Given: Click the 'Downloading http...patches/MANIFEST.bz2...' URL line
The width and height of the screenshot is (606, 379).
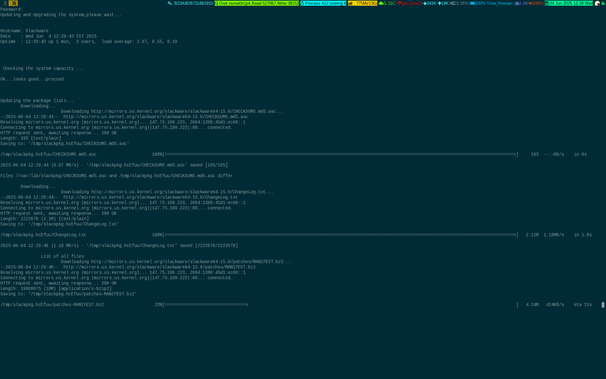Looking at the screenshot, I should [176, 262].
